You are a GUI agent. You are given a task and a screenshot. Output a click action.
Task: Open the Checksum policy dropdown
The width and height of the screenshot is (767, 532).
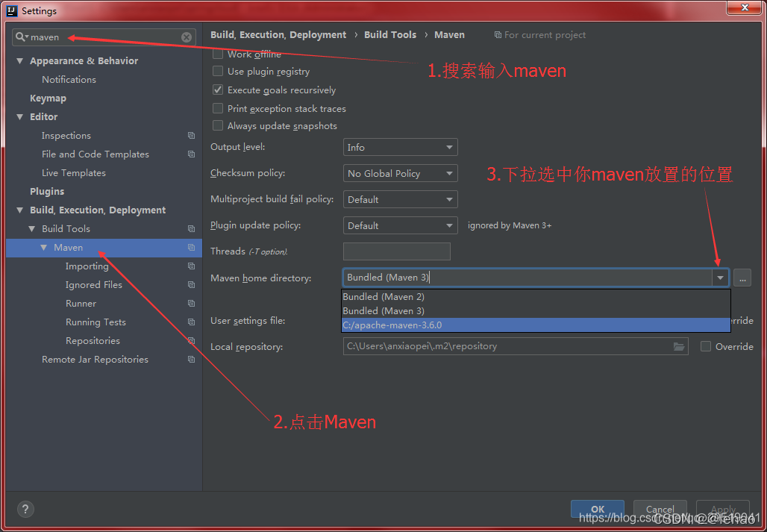[x=400, y=173]
